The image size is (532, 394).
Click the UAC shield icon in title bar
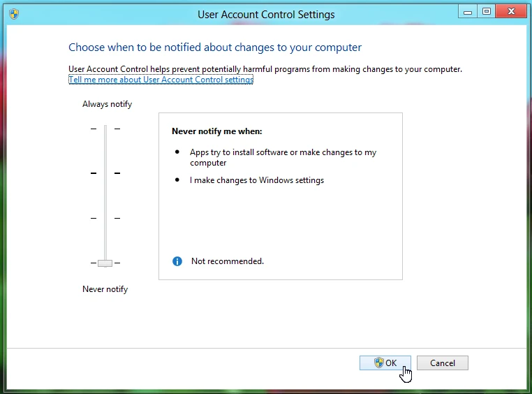click(14, 14)
